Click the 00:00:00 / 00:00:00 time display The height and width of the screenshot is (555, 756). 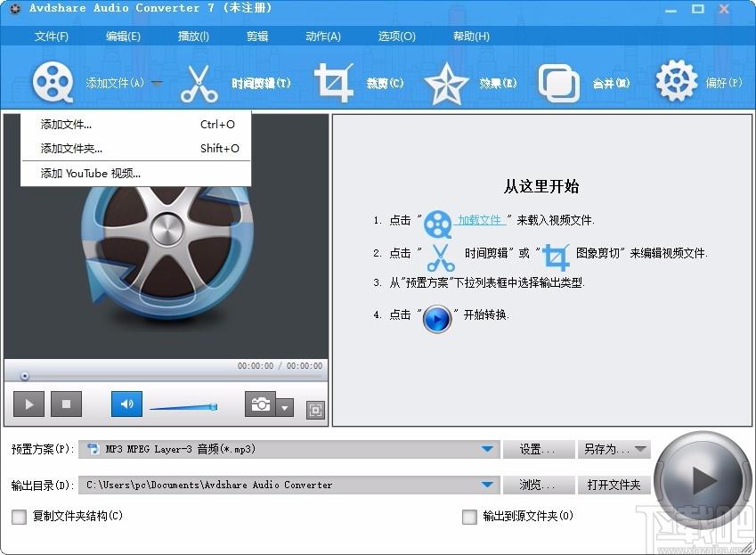point(280,366)
